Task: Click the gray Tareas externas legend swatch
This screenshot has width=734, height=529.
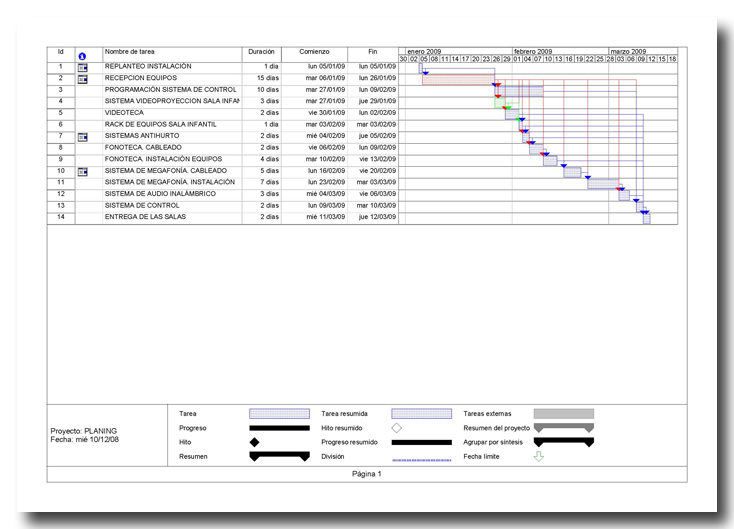Action: point(564,413)
